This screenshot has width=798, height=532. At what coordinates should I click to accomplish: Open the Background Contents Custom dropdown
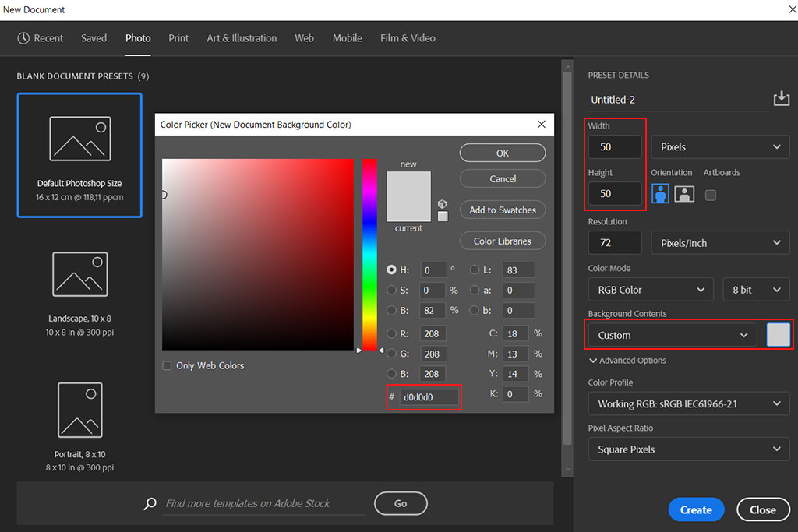click(x=672, y=335)
